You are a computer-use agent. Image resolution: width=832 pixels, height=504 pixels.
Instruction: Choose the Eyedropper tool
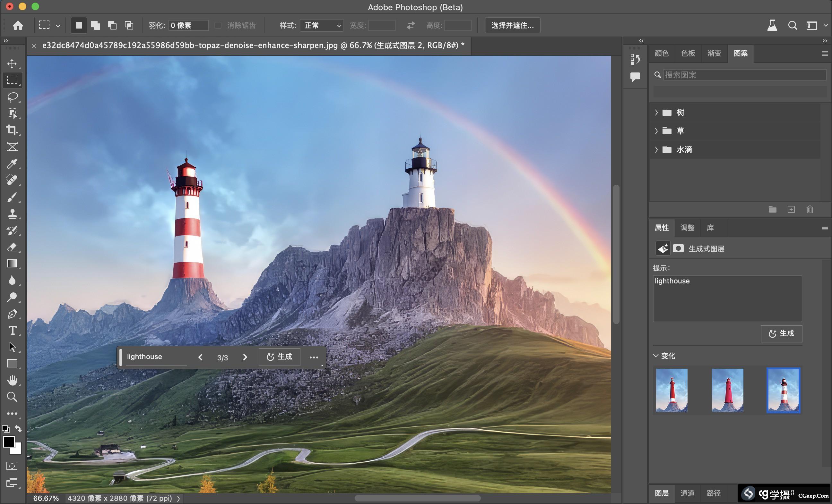click(x=12, y=164)
